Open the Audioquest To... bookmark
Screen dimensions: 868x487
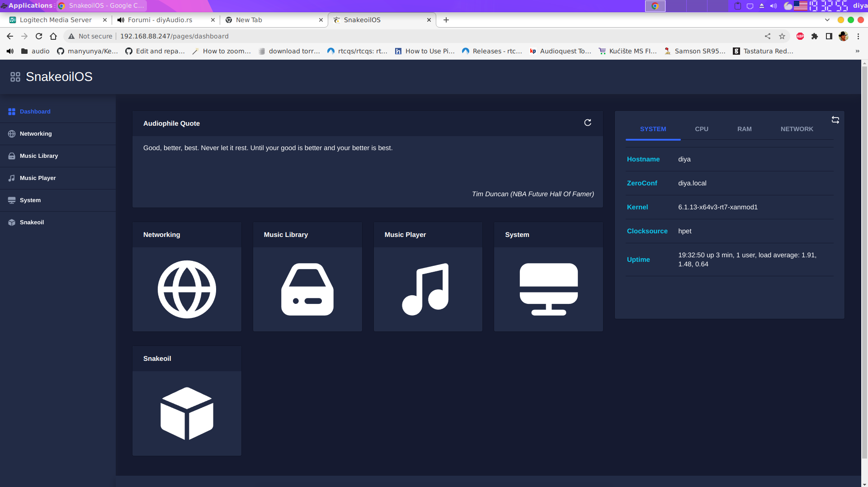tap(560, 51)
